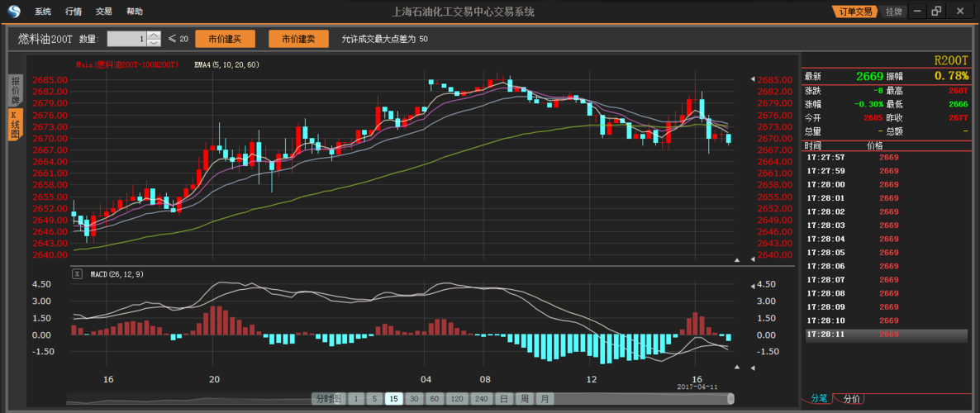
Task: Open the 报价牌 side tab
Action: pyautogui.click(x=15, y=91)
